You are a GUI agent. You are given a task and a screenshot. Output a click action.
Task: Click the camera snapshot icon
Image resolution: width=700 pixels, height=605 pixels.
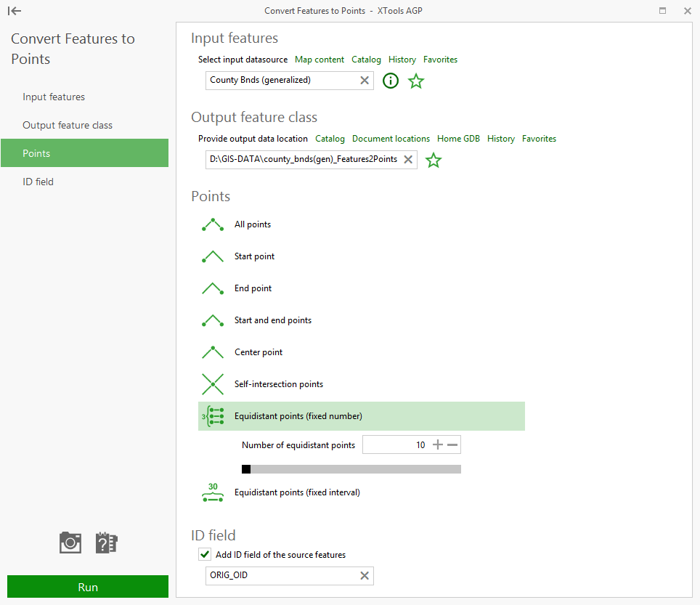[x=70, y=543]
